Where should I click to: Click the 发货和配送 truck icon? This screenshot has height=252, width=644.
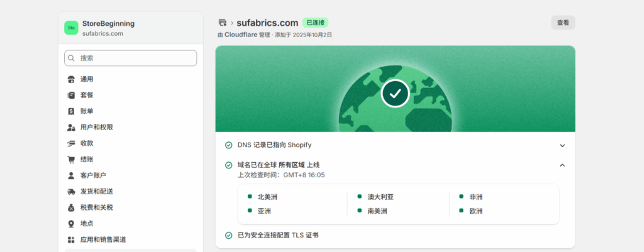pos(71,191)
